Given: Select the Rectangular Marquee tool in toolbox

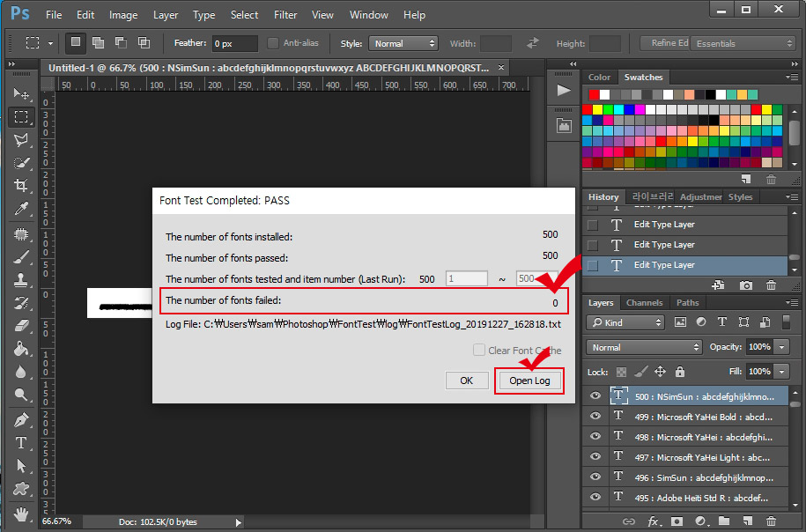Looking at the screenshot, I should click(21, 116).
